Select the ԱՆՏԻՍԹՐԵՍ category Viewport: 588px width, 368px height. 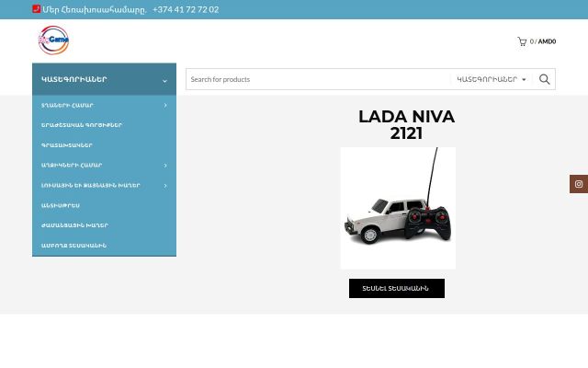[61, 205]
